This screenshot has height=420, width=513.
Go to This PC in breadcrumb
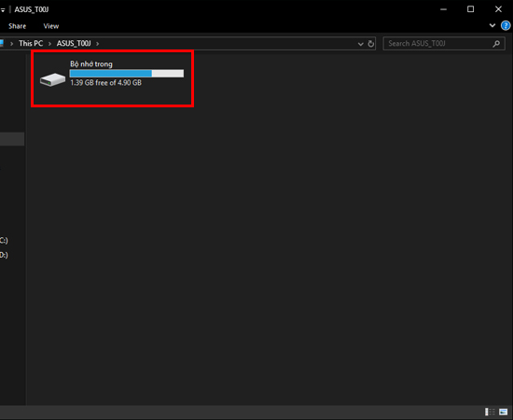click(31, 43)
